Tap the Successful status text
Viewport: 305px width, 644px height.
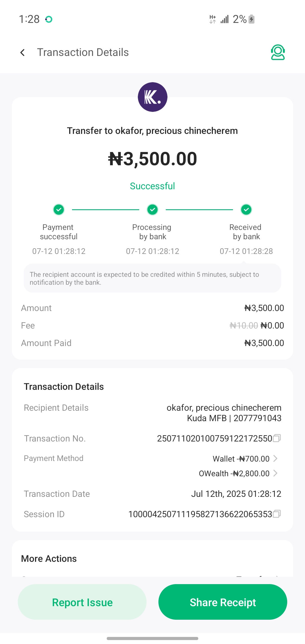[x=152, y=186]
